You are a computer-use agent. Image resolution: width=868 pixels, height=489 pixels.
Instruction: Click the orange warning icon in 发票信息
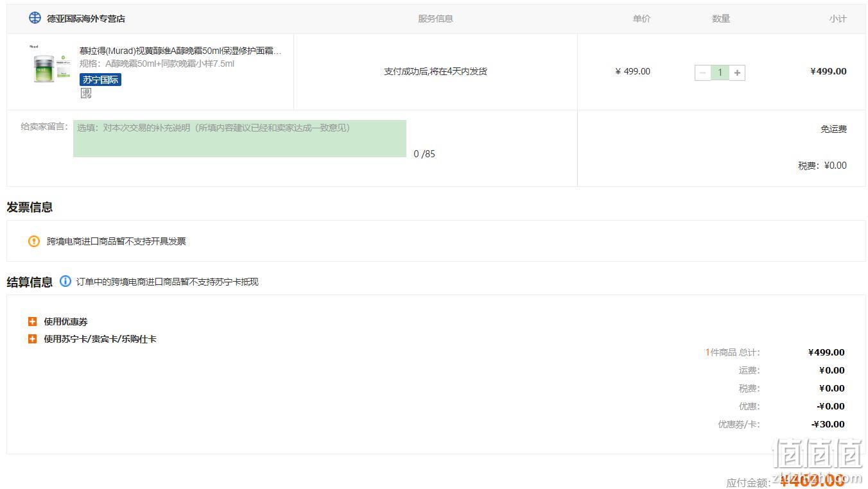tap(34, 241)
